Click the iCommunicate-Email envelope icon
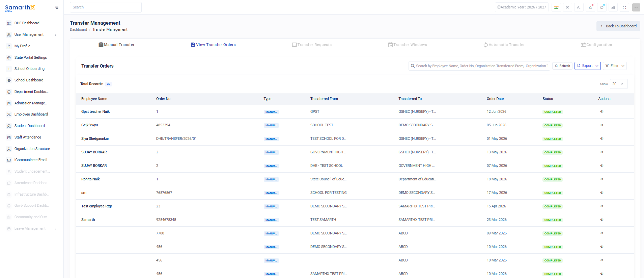 [x=9, y=160]
